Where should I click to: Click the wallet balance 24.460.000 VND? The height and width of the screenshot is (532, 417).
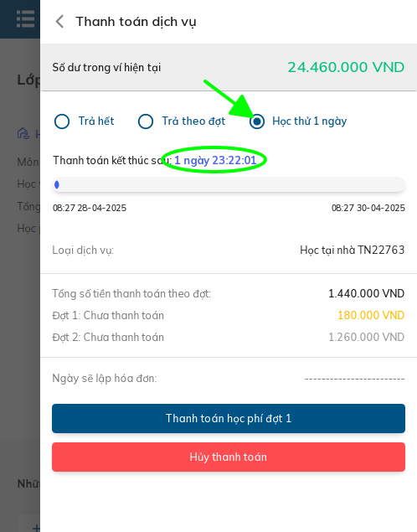(346, 67)
